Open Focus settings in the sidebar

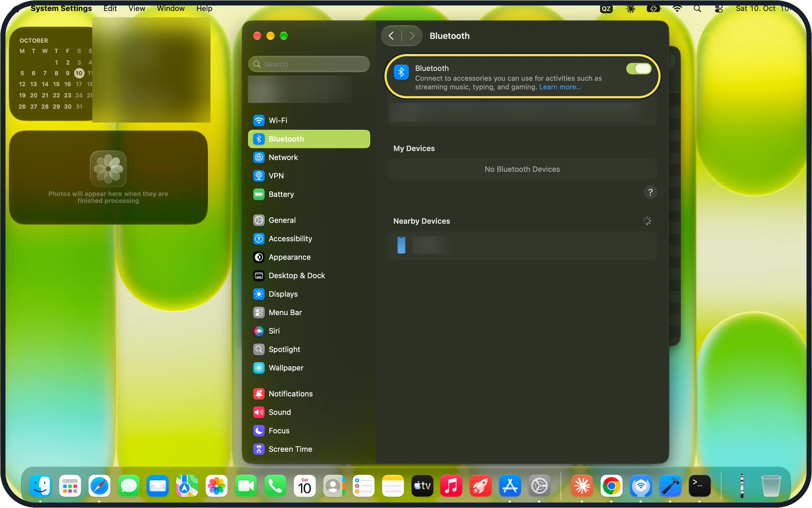[x=309, y=431]
